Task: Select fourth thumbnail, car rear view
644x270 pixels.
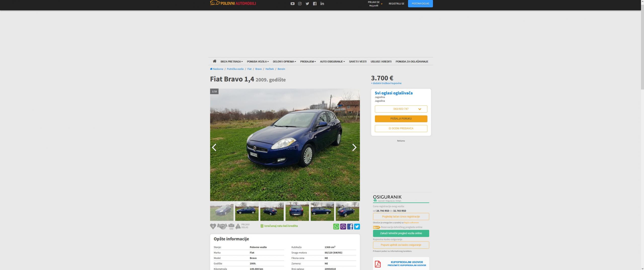Action: click(x=297, y=211)
